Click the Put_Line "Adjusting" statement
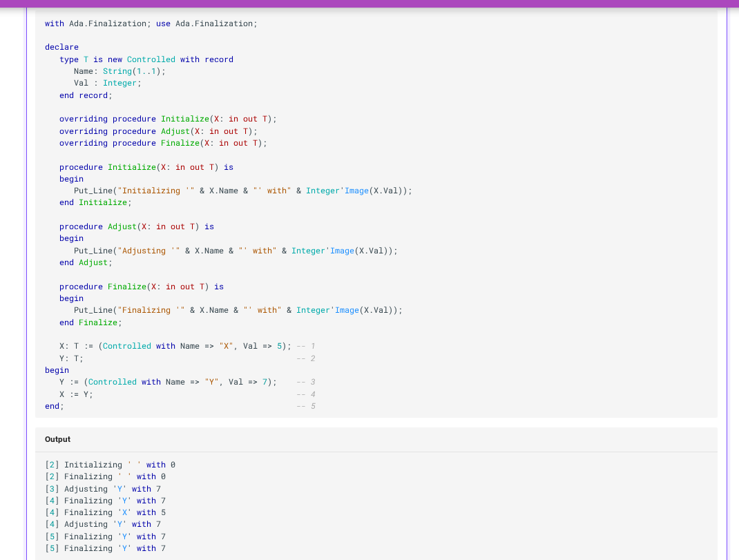This screenshot has width=739, height=560. 236,251
